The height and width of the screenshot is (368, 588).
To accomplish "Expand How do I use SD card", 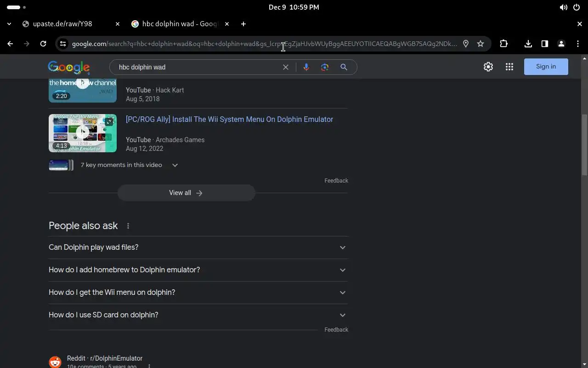I will 198,315.
